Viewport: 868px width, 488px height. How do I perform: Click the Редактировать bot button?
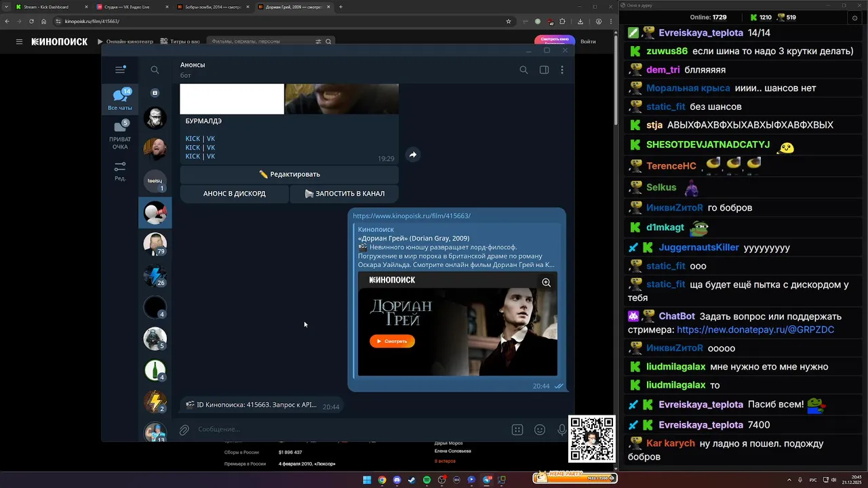tap(289, 174)
